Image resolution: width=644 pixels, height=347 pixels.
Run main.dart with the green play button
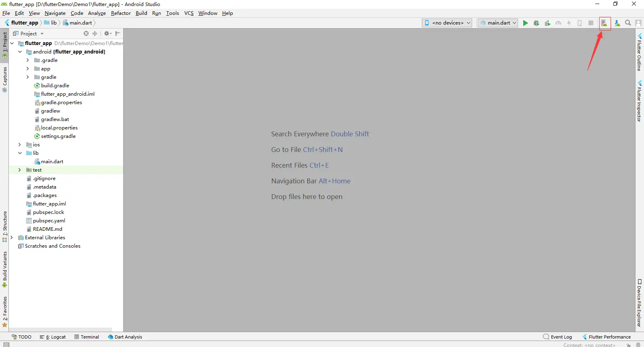(x=525, y=23)
